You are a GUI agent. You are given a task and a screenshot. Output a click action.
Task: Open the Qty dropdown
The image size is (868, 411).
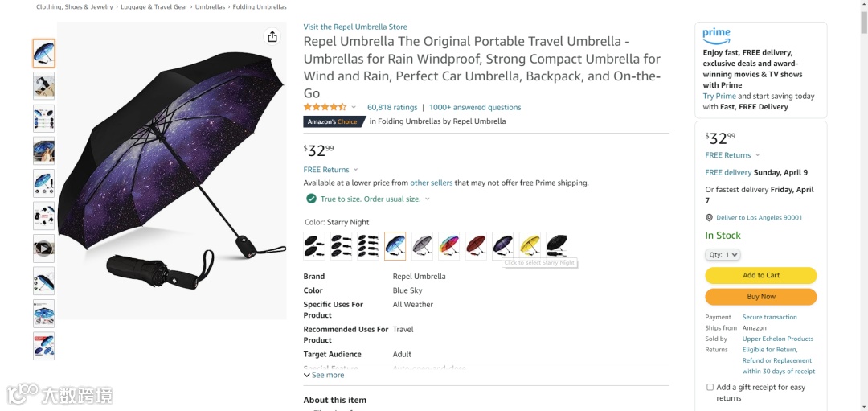tap(723, 255)
